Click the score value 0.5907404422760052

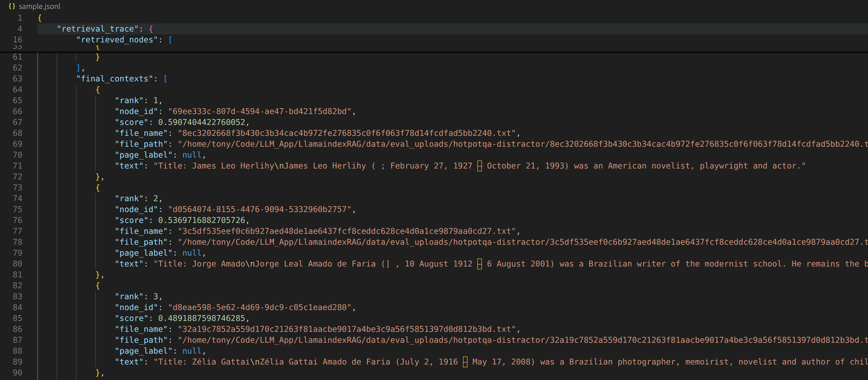(201, 122)
